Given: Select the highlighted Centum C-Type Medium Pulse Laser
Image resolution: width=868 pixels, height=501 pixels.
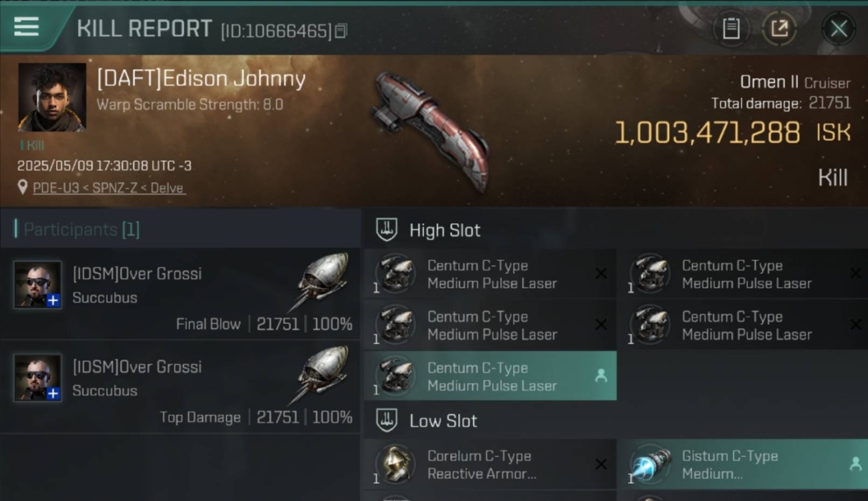Looking at the screenshot, I should click(x=490, y=376).
